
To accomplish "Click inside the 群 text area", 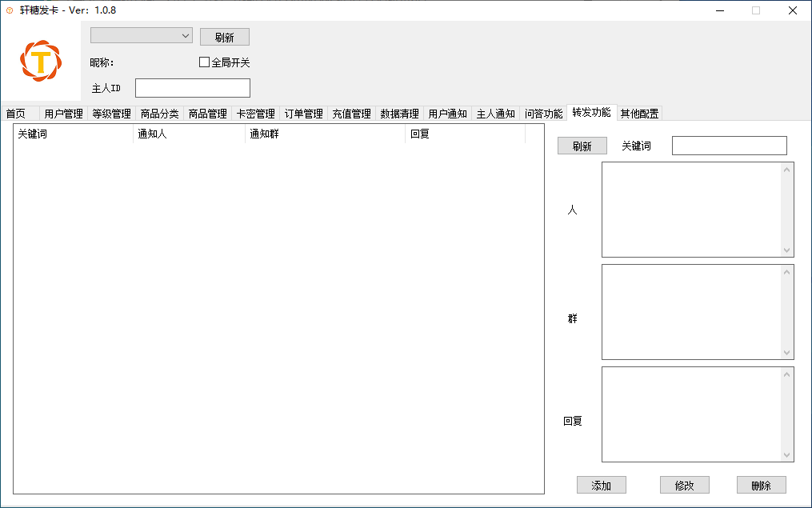I will (x=692, y=312).
